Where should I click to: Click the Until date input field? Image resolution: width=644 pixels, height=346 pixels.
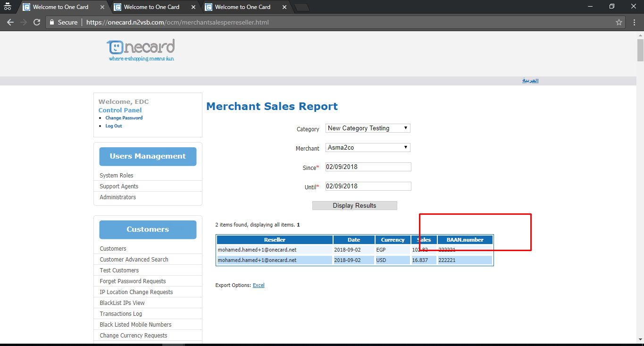368,186
